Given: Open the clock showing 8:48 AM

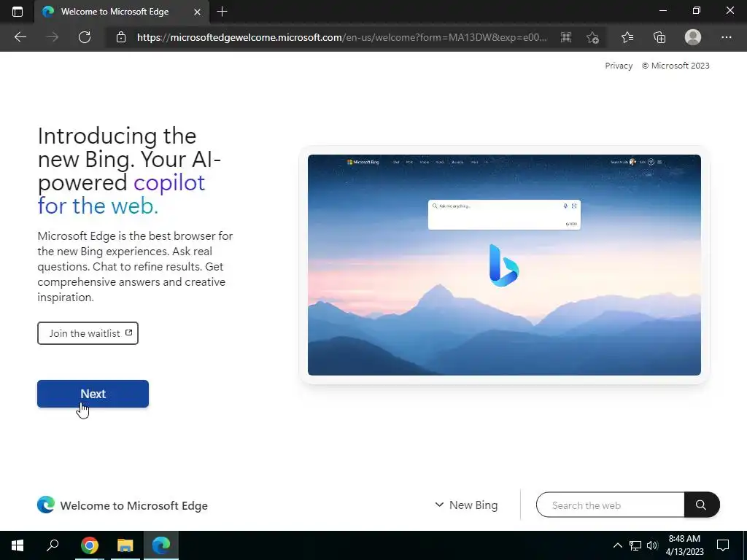Looking at the screenshot, I should pyautogui.click(x=684, y=545).
